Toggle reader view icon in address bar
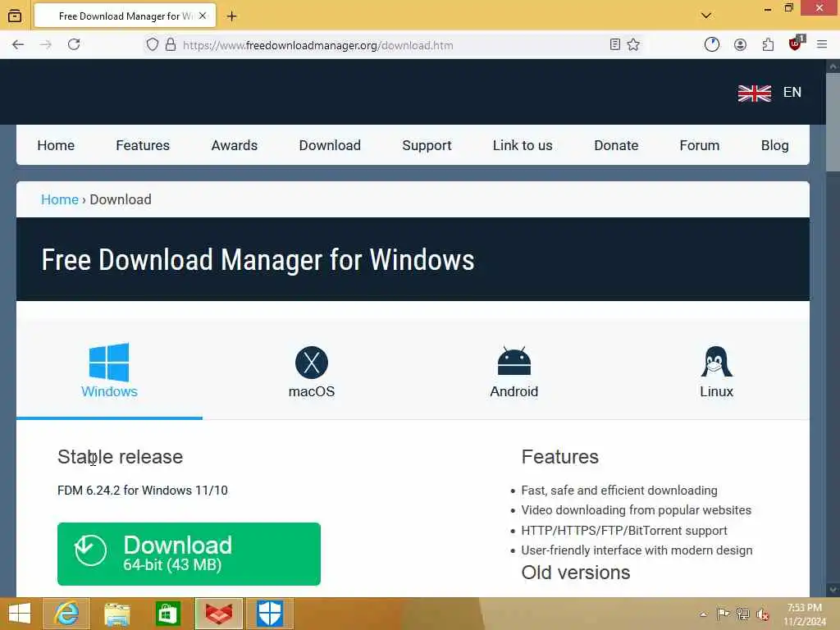Screen dimensions: 840x630 [x=615, y=44]
